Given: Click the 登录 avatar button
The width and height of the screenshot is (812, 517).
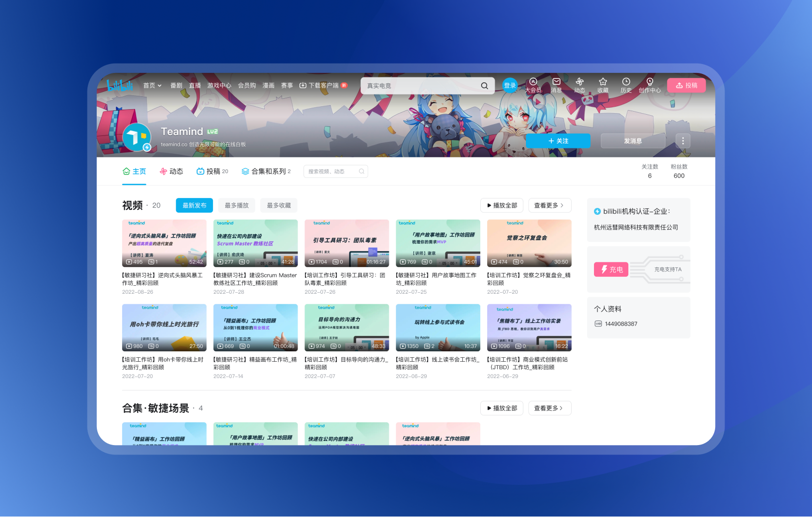Looking at the screenshot, I should (510, 85).
